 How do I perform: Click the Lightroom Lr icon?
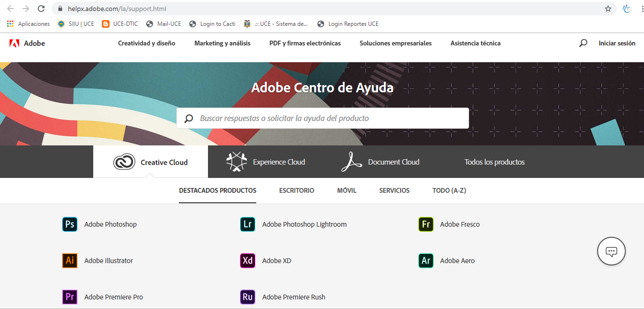(248, 224)
